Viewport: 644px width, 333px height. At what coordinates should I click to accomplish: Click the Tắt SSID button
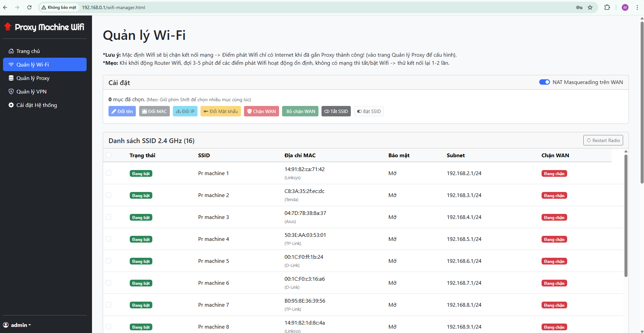pyautogui.click(x=336, y=111)
